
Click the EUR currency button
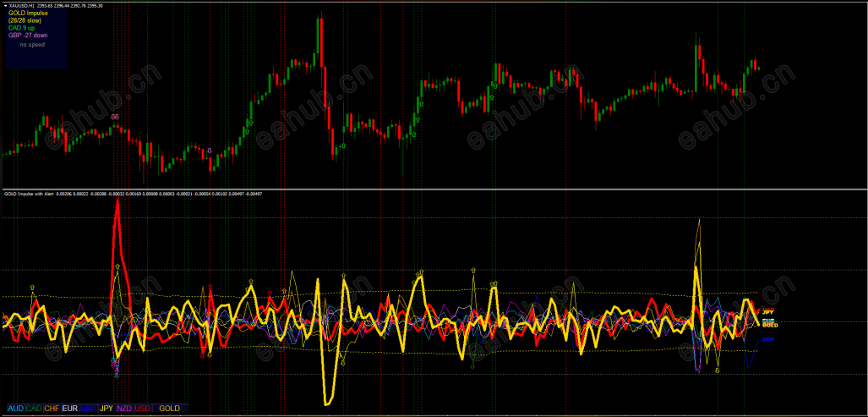point(70,409)
